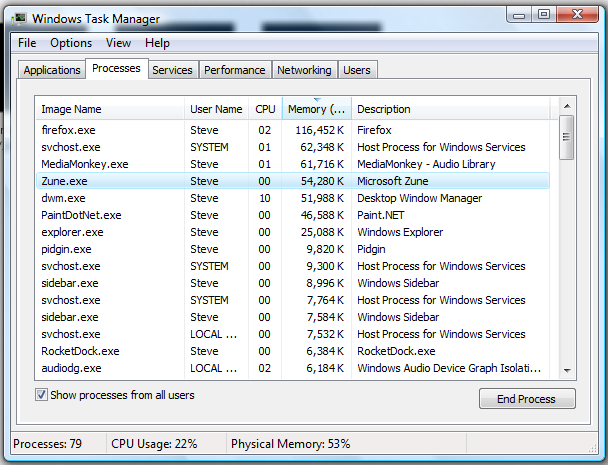Click the process list vertical scrollbar thumb
The height and width of the screenshot is (465, 608).
pos(567,130)
